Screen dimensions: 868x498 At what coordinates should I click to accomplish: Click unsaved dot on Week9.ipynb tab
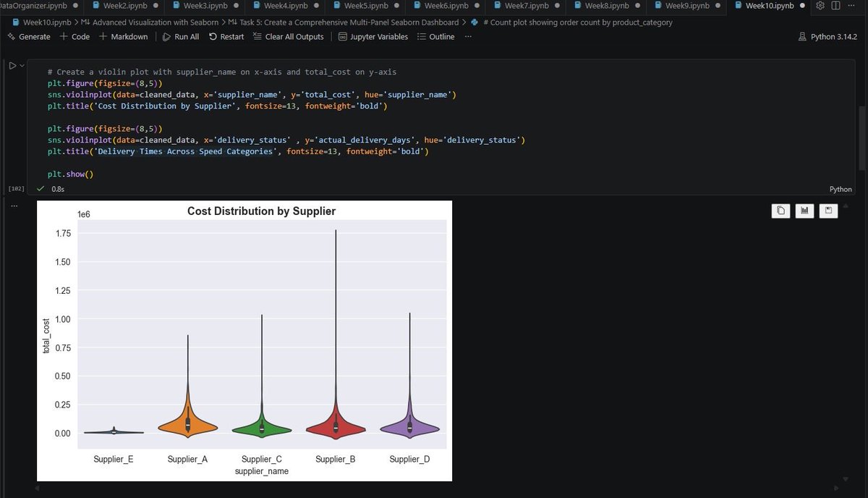coord(718,6)
